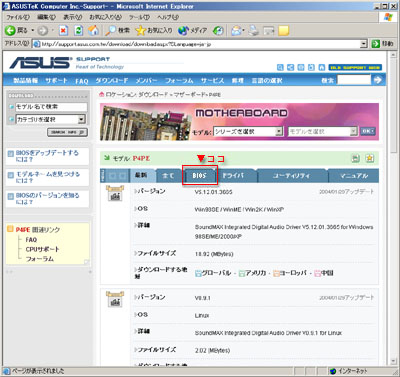Image resolution: width=400 pixels, height=377 pixels.
Task: Click the History icon next to メディア
Action: (218, 31)
